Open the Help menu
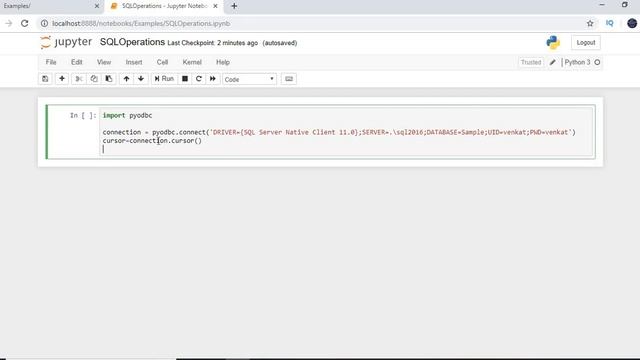Screen dimensions: 640x360 (x=223, y=62)
